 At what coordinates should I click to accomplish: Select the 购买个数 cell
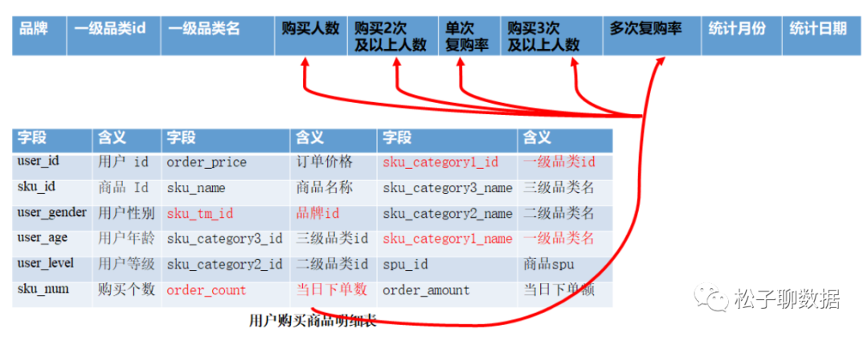pos(127,294)
